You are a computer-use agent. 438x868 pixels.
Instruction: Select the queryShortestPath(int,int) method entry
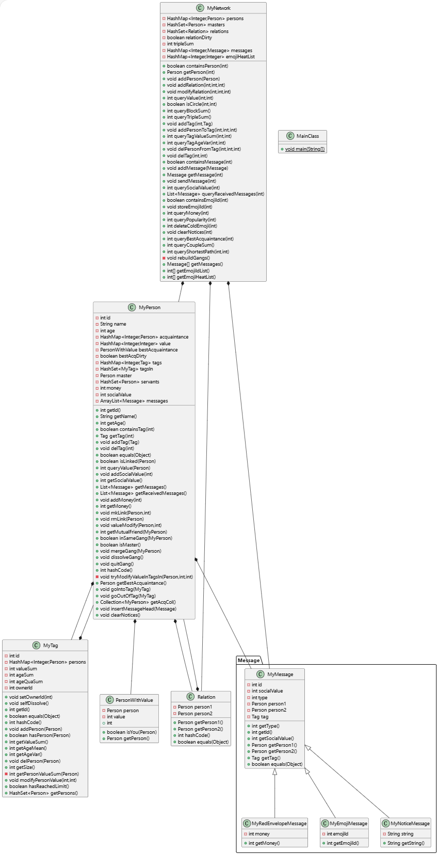pyautogui.click(x=198, y=252)
